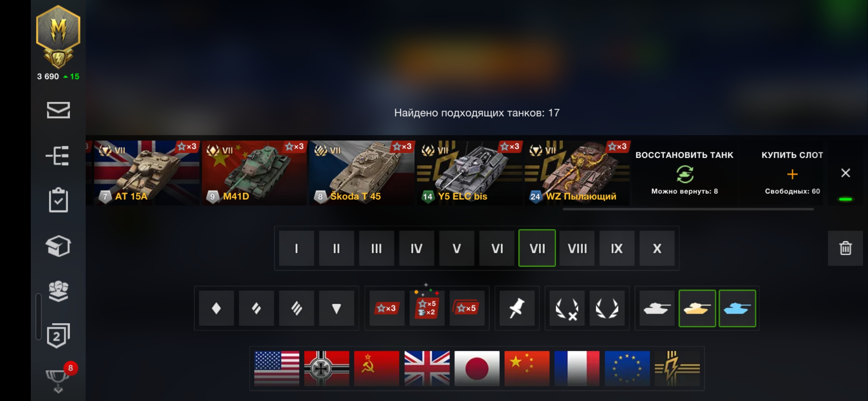Open the storage box icon
This screenshot has height=401, width=868.
pos(58,246)
